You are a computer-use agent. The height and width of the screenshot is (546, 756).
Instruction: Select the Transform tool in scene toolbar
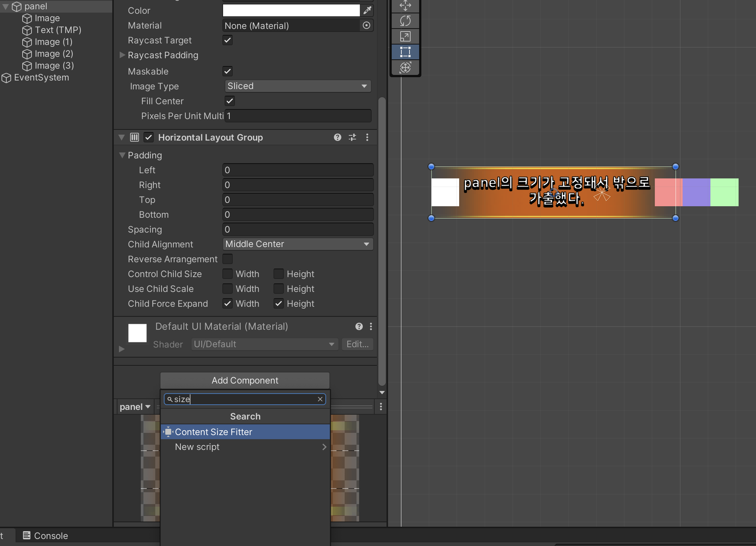(405, 68)
